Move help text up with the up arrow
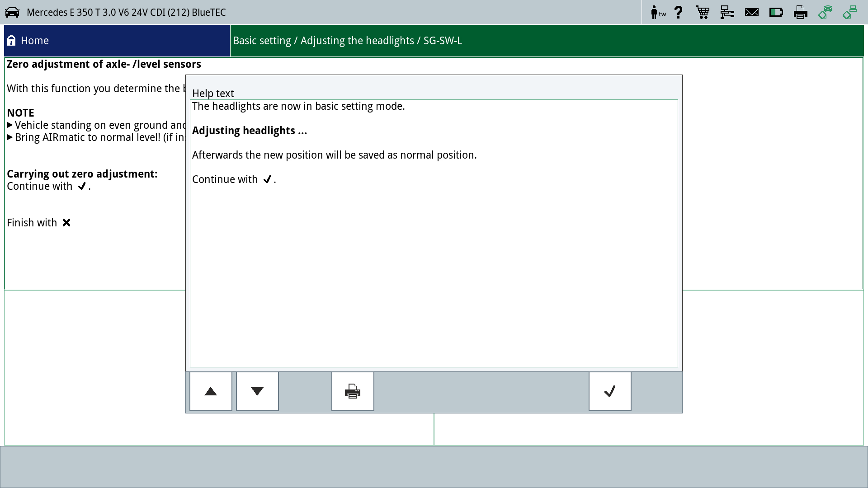 coord(211,391)
